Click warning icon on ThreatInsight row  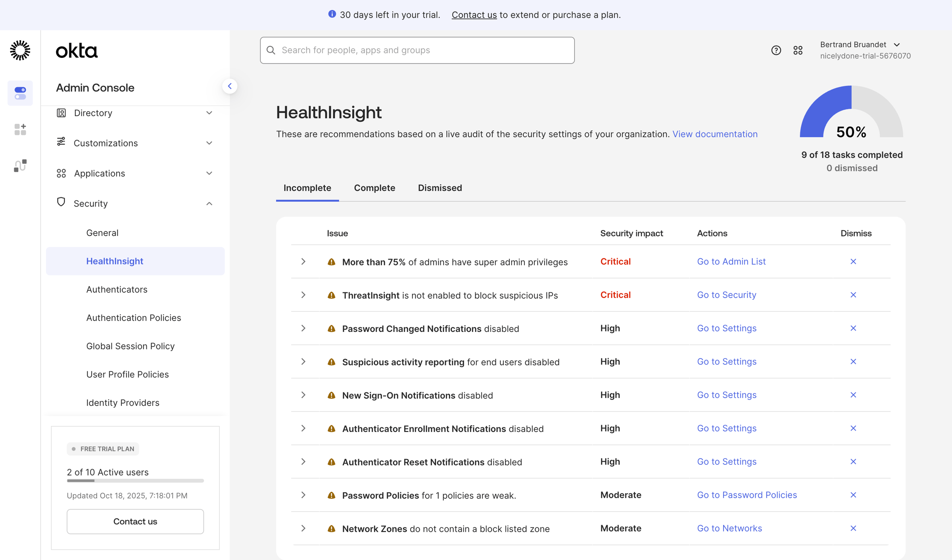(331, 295)
